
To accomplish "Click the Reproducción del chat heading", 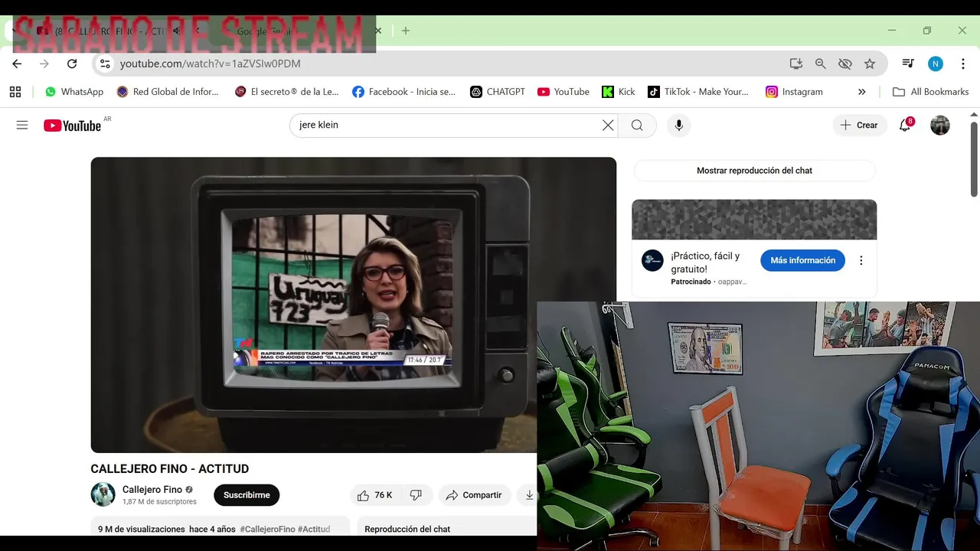I will [x=407, y=529].
